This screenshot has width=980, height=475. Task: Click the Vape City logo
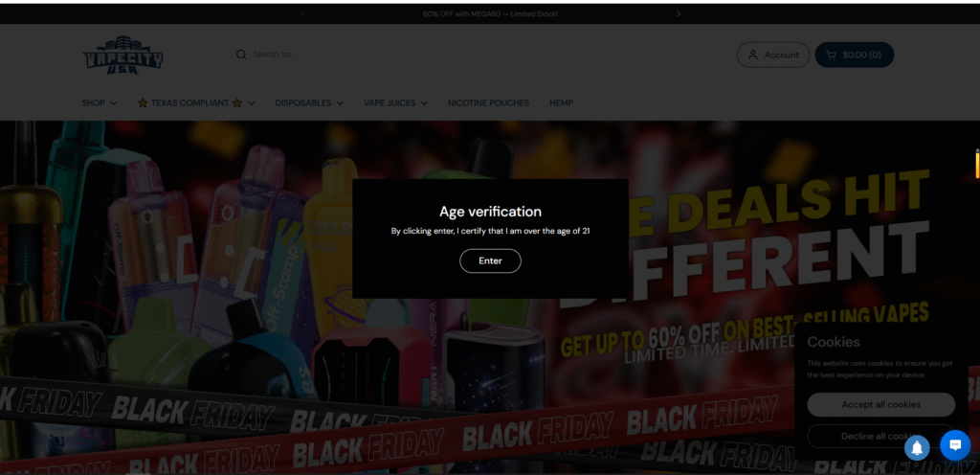[122, 55]
